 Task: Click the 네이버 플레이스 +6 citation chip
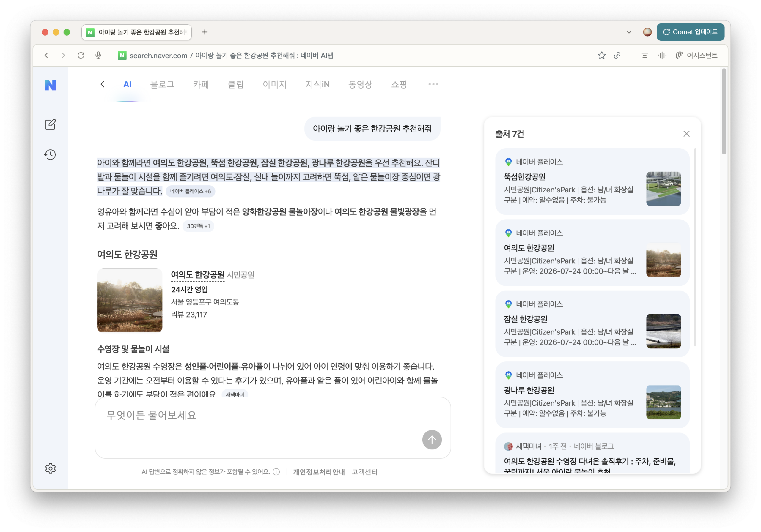(x=190, y=191)
